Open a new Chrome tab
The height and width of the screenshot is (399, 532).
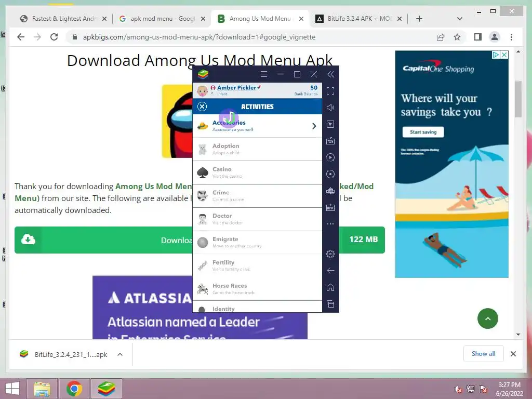(419, 19)
